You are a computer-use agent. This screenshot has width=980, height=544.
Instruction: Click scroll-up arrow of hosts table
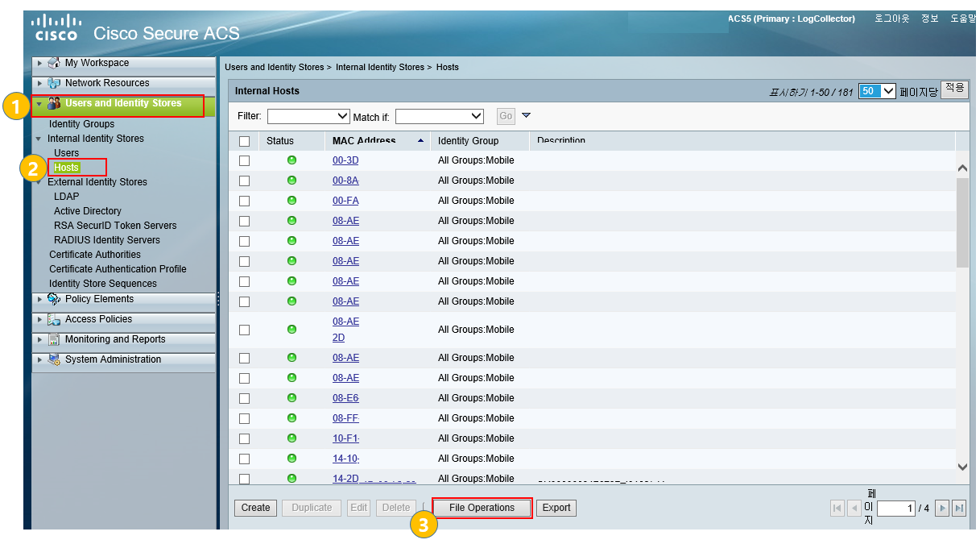[962, 168]
